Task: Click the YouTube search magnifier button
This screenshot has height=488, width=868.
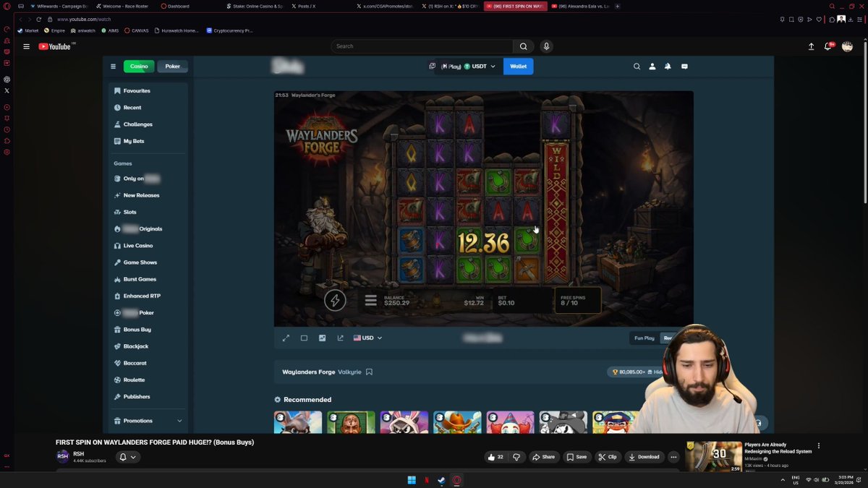Action: coord(524,46)
